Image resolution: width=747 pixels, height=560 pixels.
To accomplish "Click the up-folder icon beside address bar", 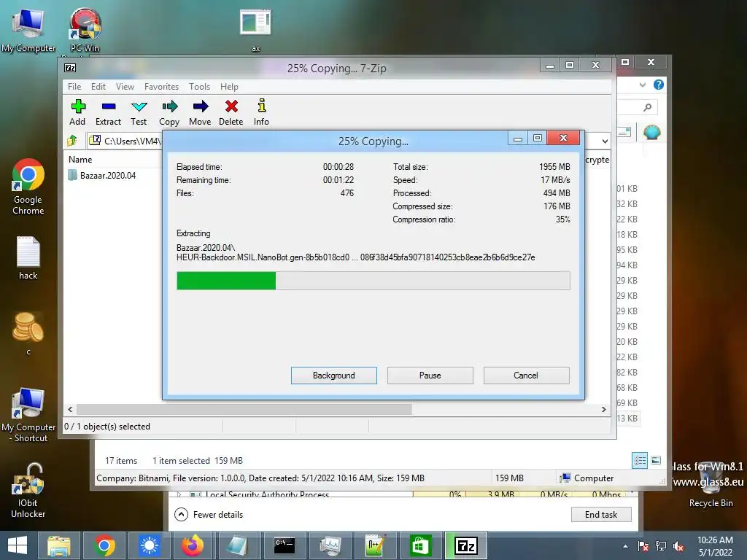I will coord(72,141).
